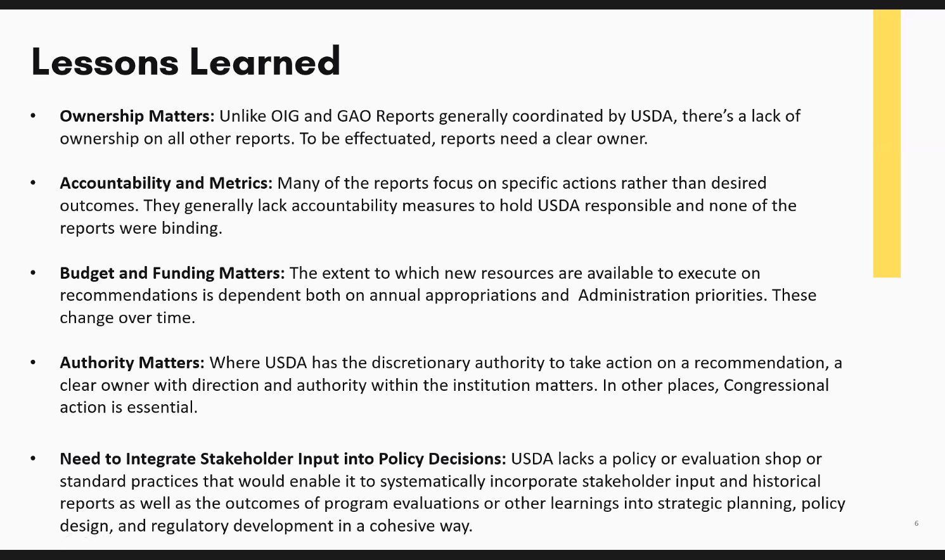Viewport: 945px width, 560px height.
Task: Click the bullet before Accountability and Metrics
Action: (x=34, y=183)
